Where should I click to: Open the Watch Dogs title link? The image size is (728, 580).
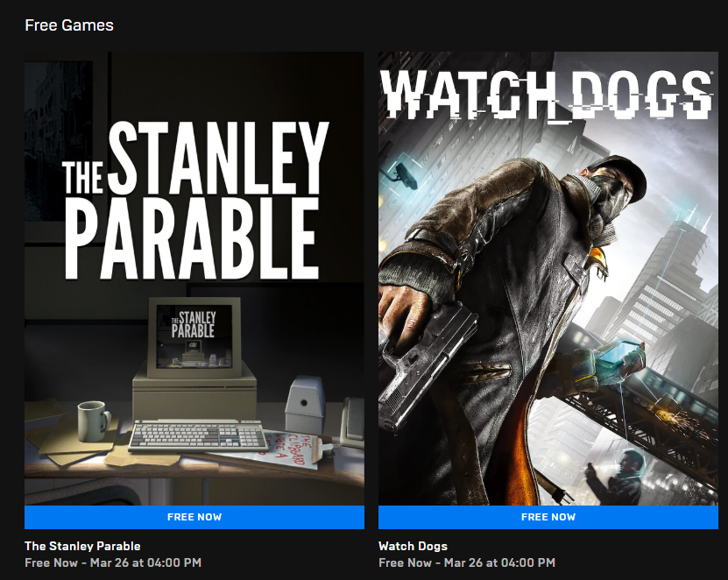413,546
